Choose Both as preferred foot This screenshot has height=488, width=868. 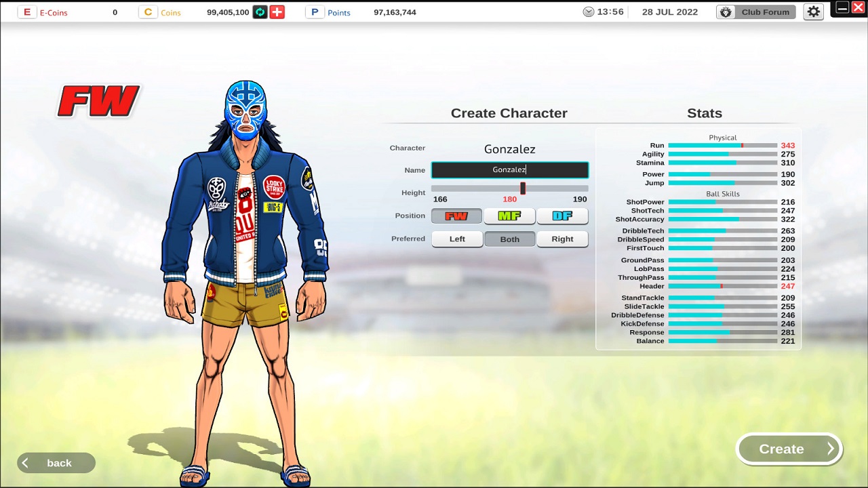[509, 239]
